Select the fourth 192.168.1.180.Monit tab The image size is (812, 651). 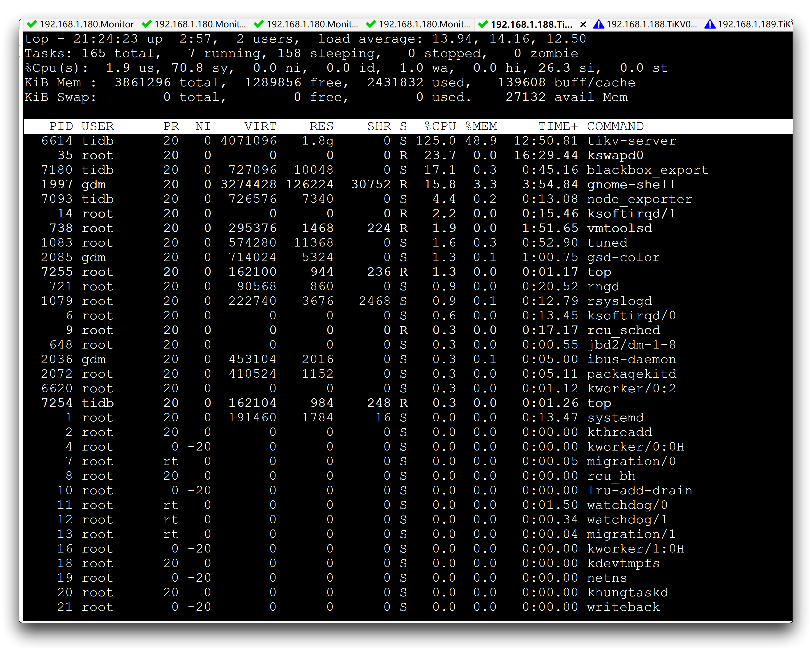(424, 24)
